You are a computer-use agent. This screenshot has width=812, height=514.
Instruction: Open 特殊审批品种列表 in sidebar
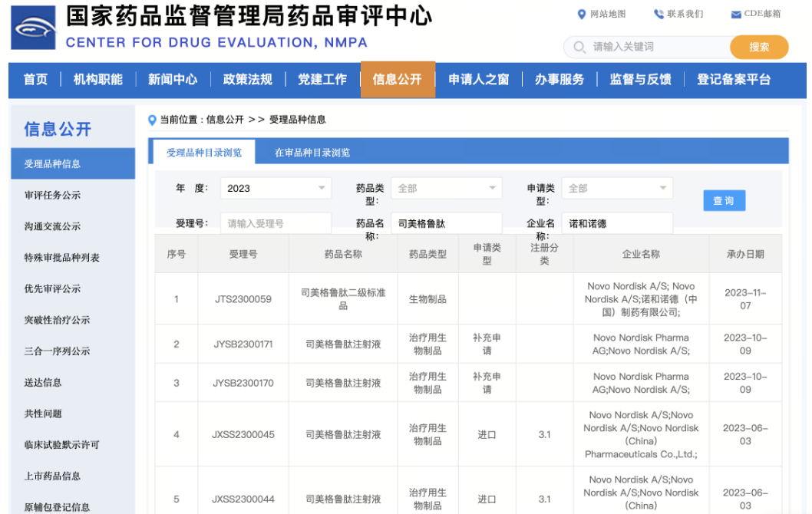tap(61, 257)
